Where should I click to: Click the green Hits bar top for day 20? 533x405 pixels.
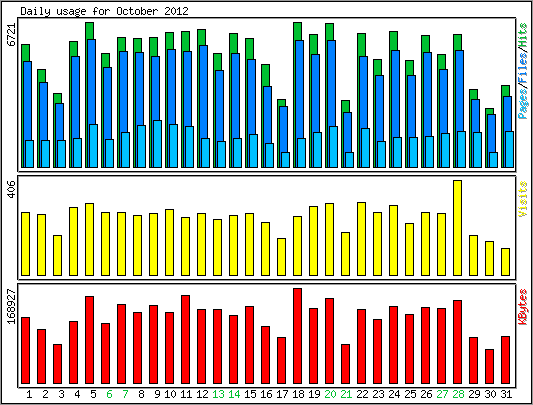[x=329, y=32]
